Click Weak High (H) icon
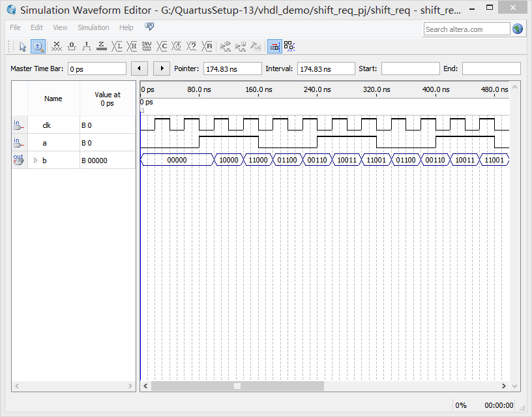532x417 pixels. [132, 46]
